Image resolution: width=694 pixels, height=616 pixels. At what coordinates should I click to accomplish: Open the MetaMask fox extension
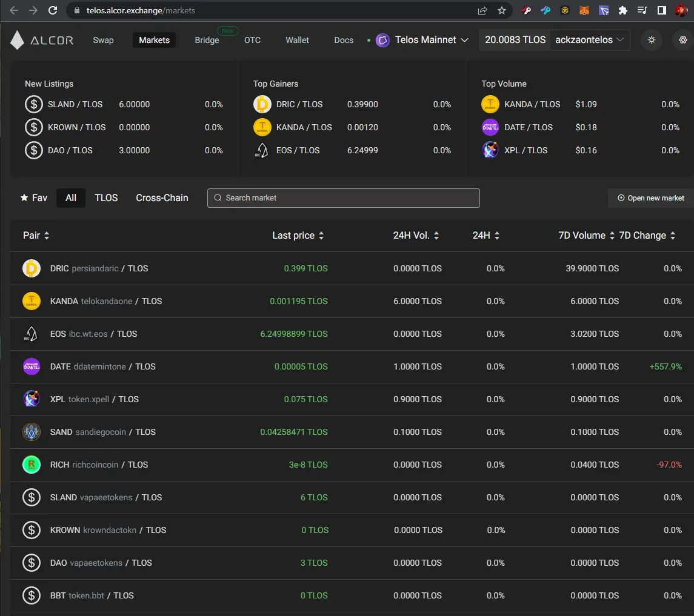click(584, 10)
